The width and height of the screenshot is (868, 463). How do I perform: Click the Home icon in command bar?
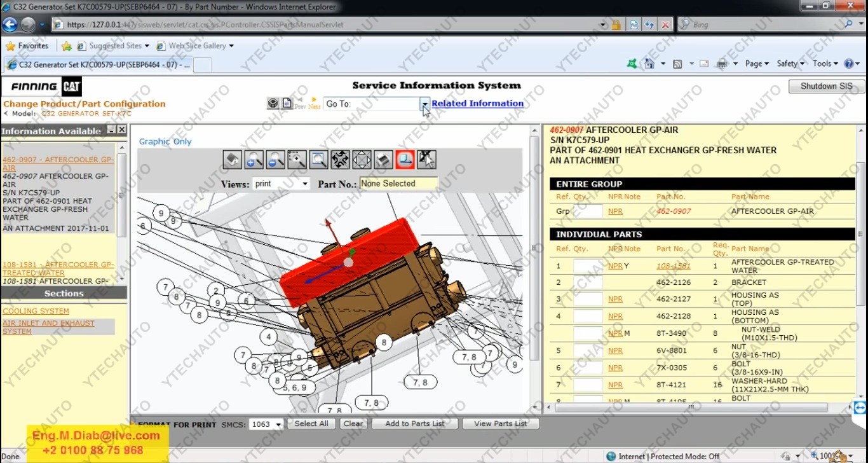click(649, 64)
